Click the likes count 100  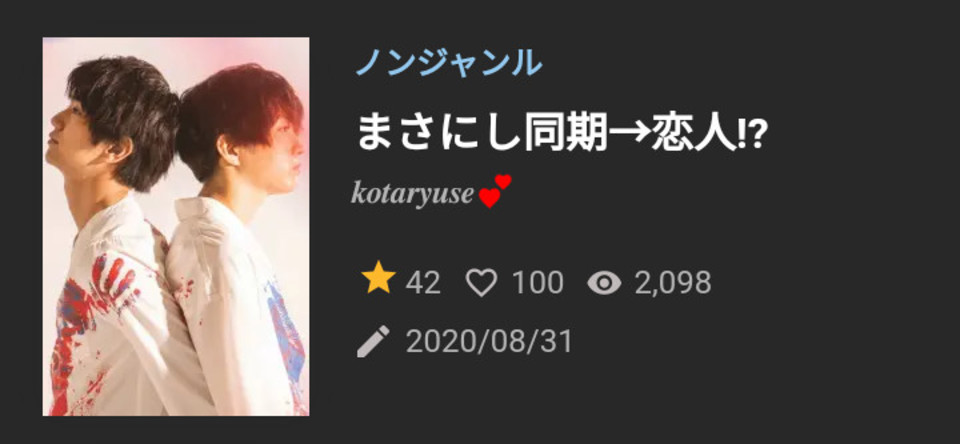pyautogui.click(x=538, y=283)
